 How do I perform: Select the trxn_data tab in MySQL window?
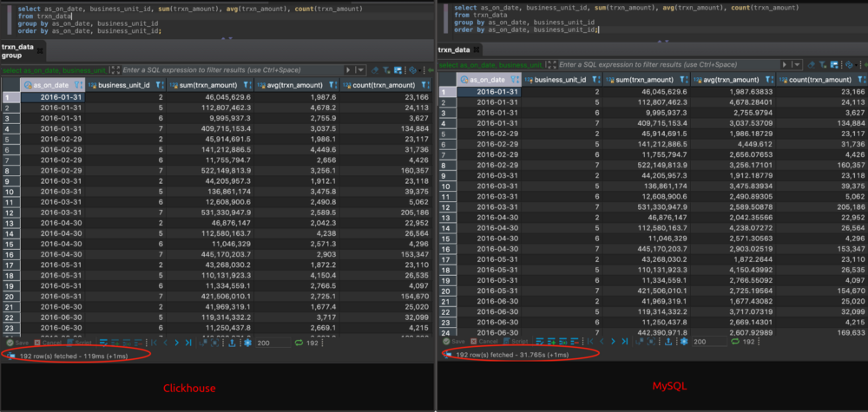pos(458,49)
